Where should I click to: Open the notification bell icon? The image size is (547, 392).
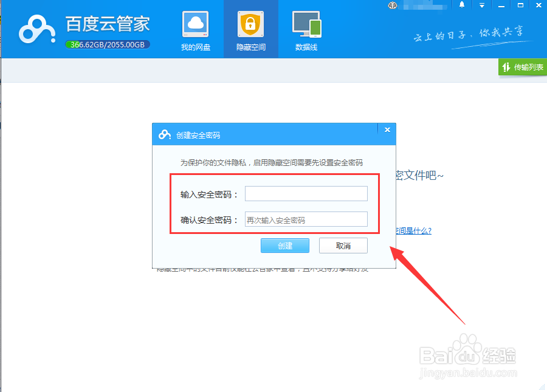[x=462, y=5]
